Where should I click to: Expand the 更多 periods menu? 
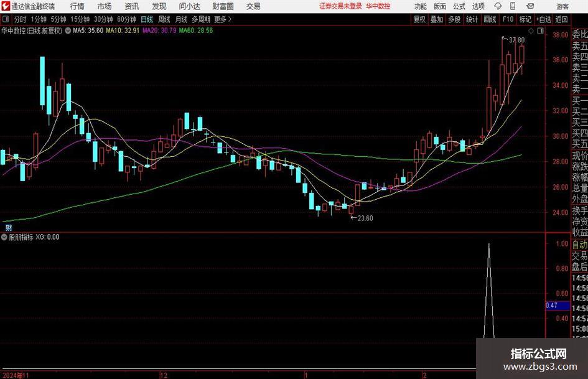pyautogui.click(x=223, y=19)
